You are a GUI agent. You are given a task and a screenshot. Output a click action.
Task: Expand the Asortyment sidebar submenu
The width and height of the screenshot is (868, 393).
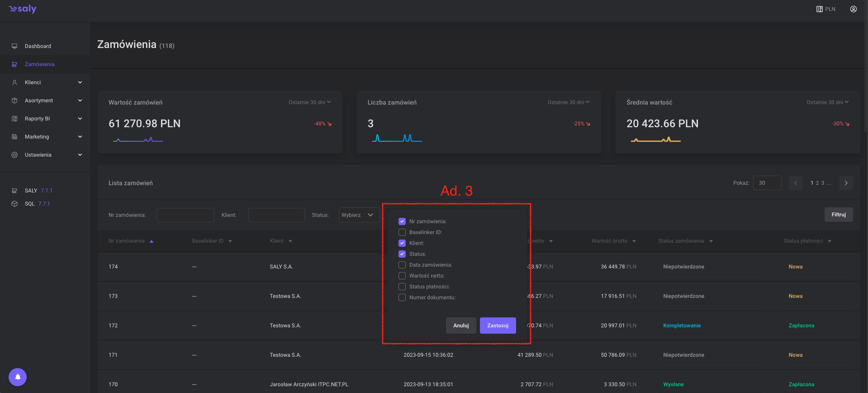80,101
